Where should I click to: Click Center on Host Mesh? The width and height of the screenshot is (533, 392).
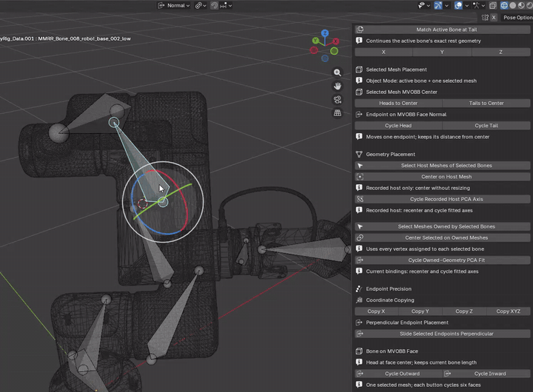[442, 177]
